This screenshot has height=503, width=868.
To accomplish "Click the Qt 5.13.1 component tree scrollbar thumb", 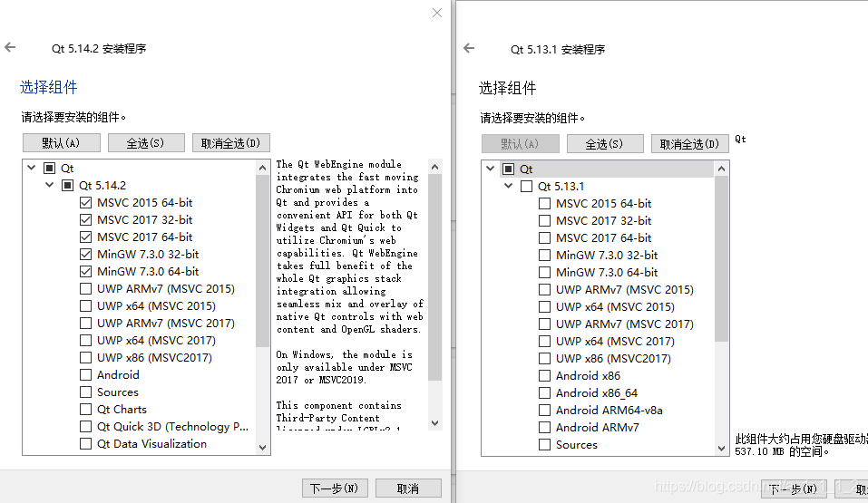I will tap(721, 258).
